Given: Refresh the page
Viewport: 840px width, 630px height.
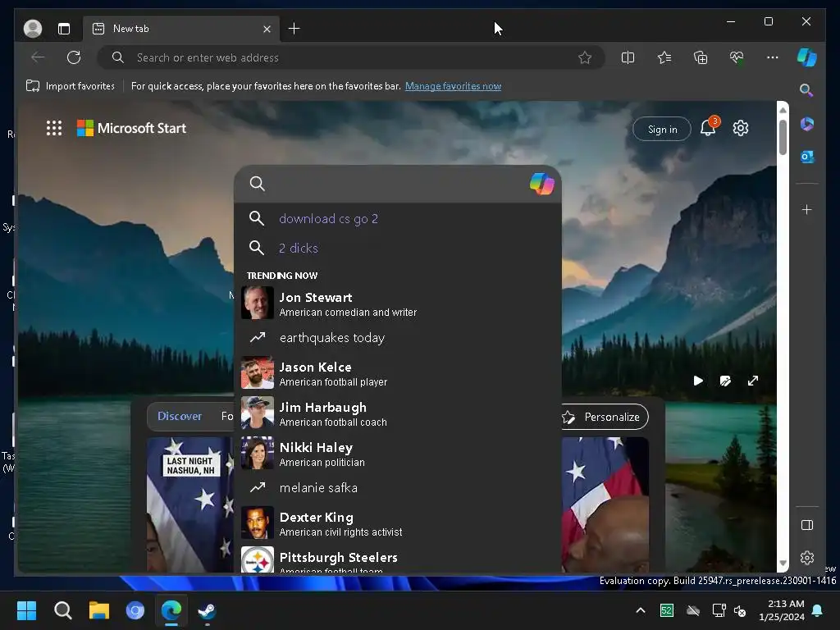Looking at the screenshot, I should (74, 57).
